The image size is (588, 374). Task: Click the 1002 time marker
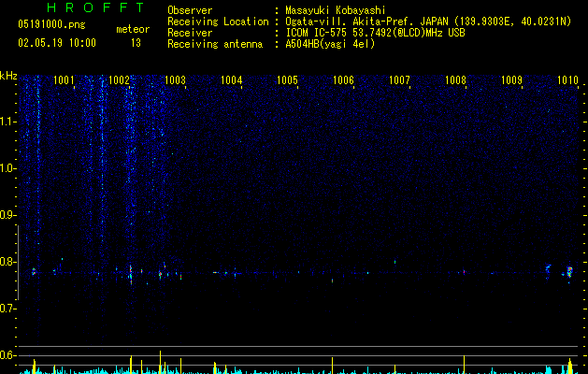120,79
